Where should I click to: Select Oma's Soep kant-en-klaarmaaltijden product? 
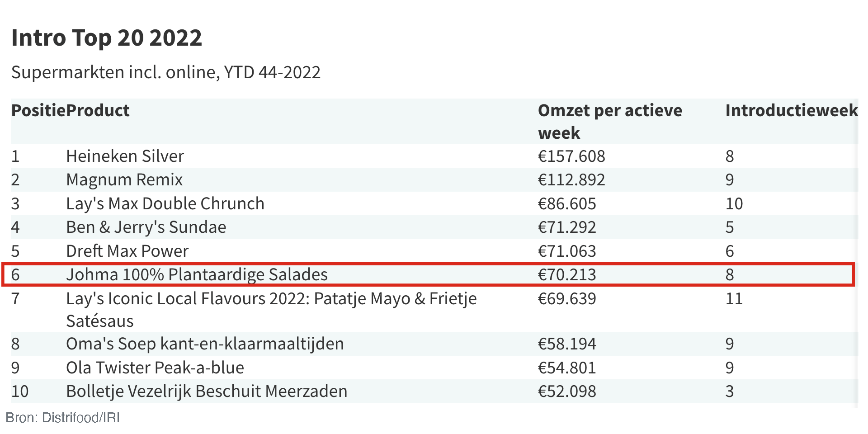[x=205, y=344]
